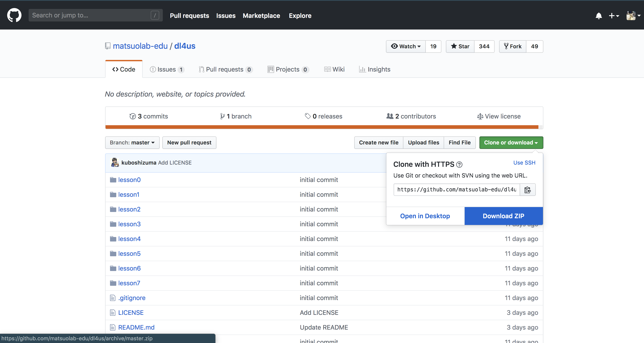Click the GitHub Octocat logo
Image resolution: width=644 pixels, height=343 pixels.
click(x=14, y=15)
